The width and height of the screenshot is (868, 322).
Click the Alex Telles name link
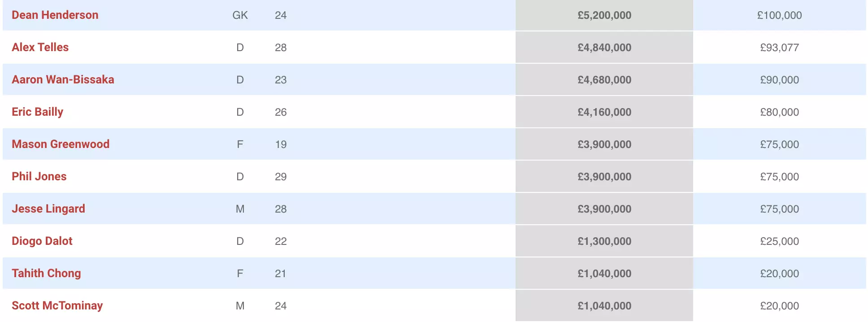coord(40,48)
